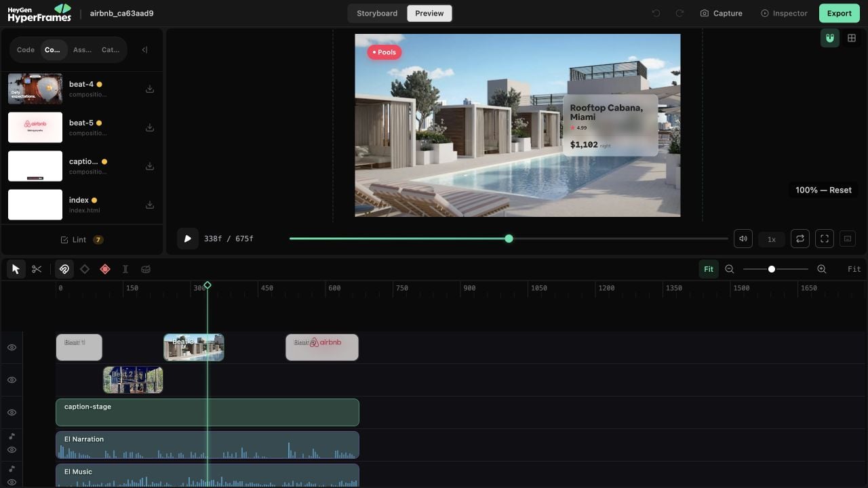Screen dimensions: 868x488
Task: Click the music note icon on El Narration track
Action: 12,436
